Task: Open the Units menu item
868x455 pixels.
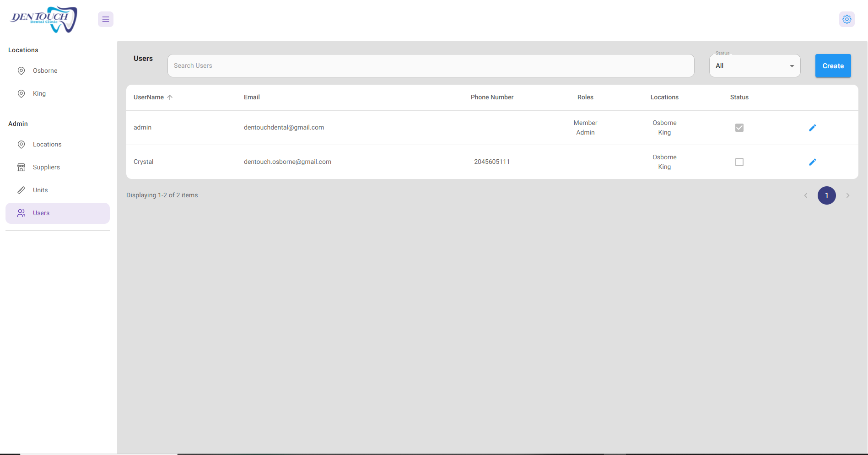Action: coord(58,190)
